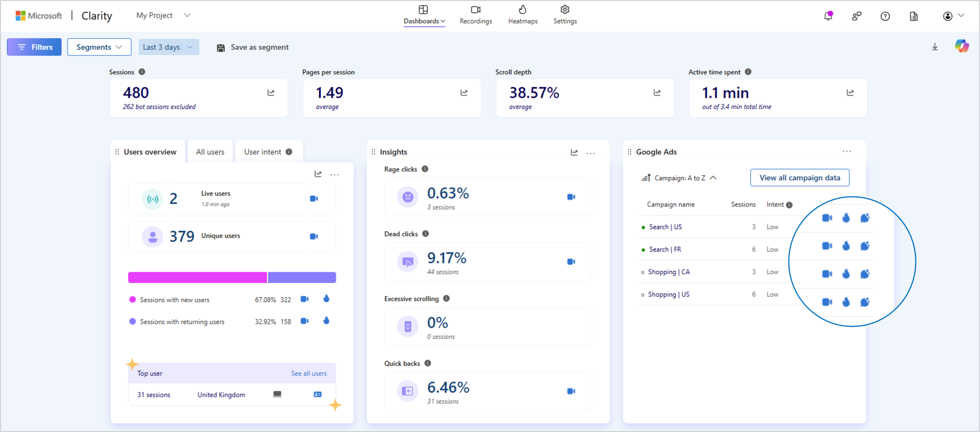View recordings of Unique users
The width and height of the screenshot is (980, 432).
coord(314,236)
